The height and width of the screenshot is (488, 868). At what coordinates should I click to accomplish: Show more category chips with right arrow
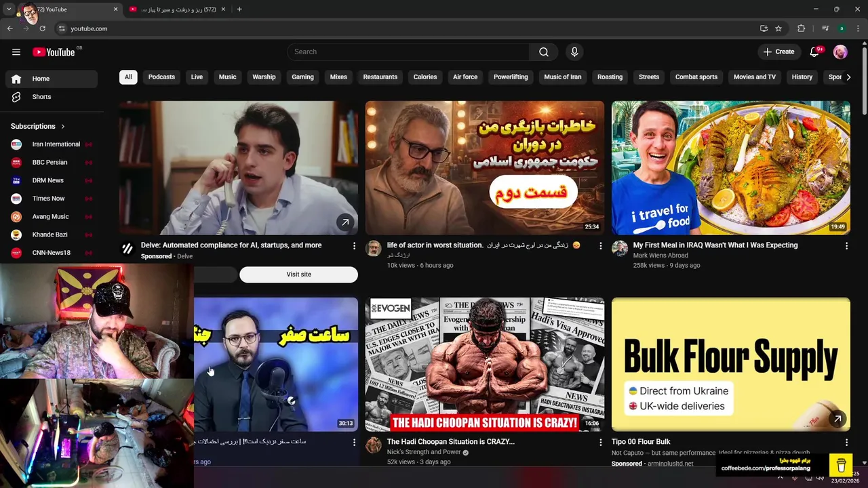pos(848,77)
